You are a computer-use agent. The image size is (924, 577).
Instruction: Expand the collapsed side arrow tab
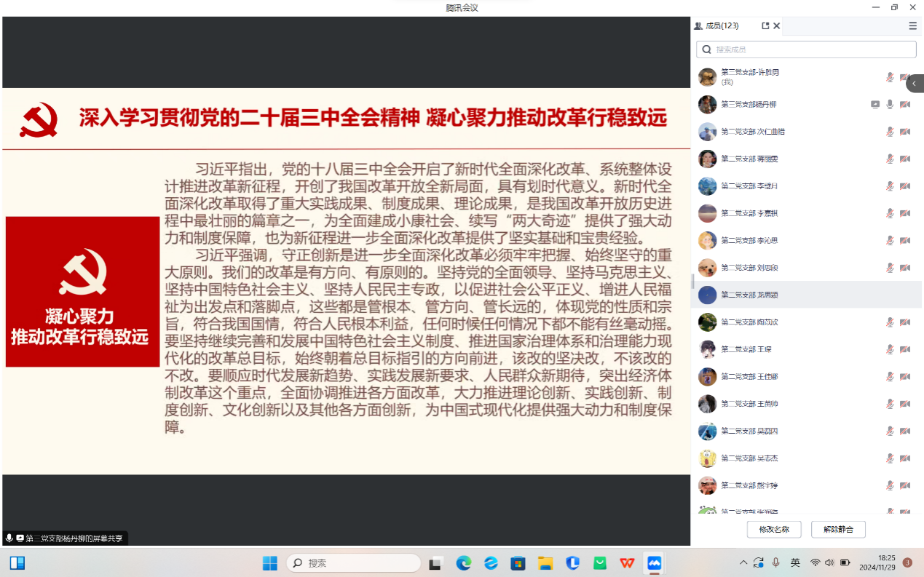pyautogui.click(x=915, y=84)
